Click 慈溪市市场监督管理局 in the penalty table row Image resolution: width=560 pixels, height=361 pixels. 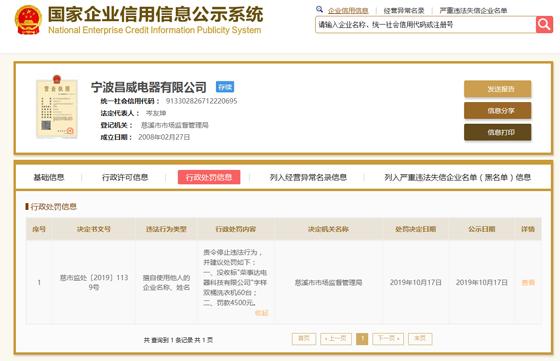[328, 282]
